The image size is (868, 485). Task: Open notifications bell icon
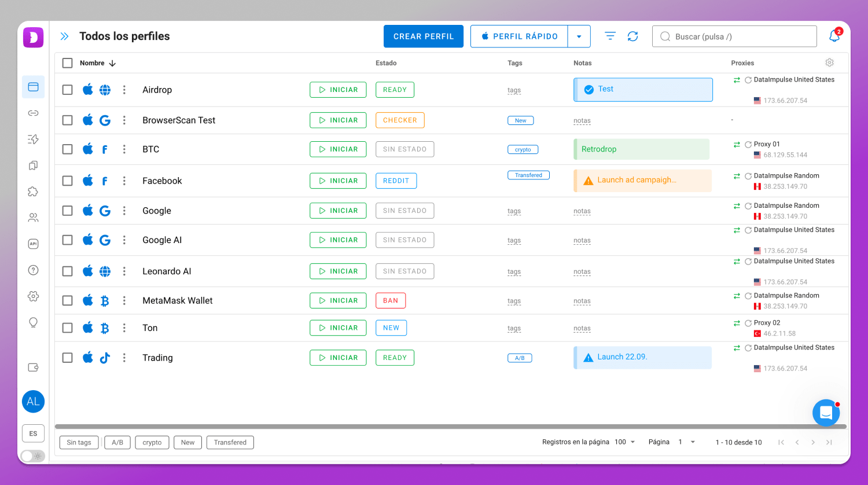(834, 36)
